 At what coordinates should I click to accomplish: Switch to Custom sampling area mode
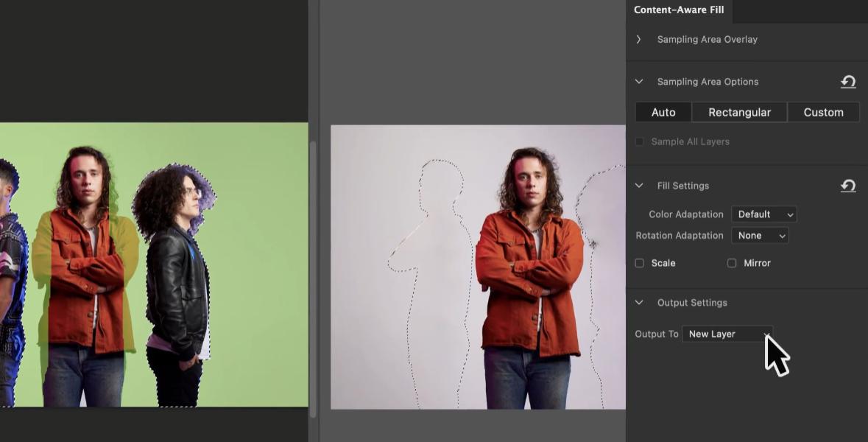823,112
